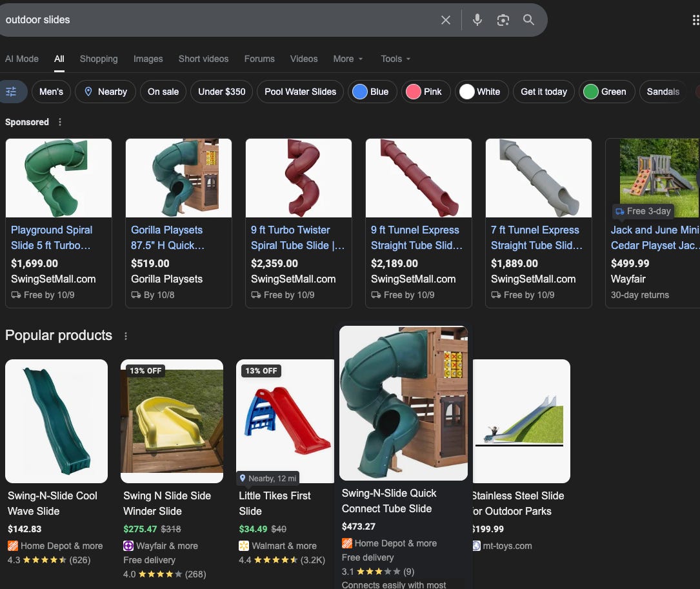Open the Shopping tab

click(x=99, y=59)
